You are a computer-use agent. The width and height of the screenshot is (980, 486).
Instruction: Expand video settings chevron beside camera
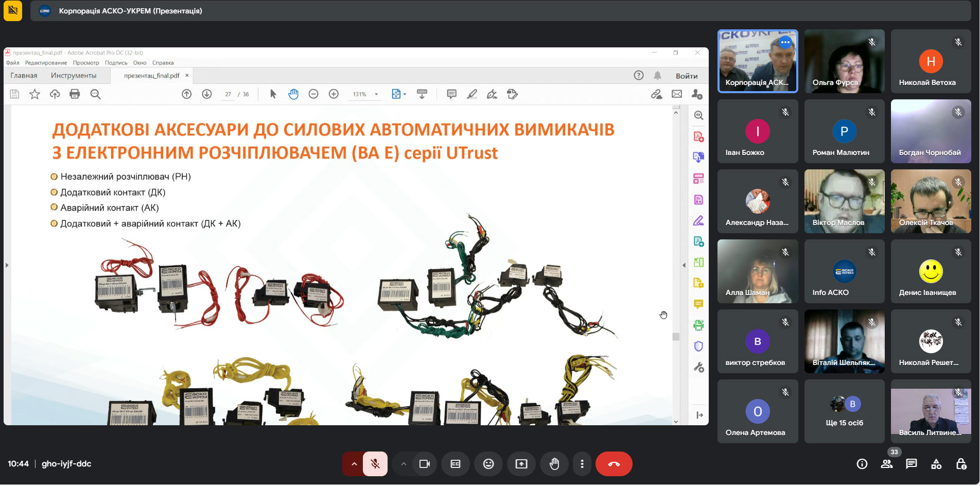404,464
